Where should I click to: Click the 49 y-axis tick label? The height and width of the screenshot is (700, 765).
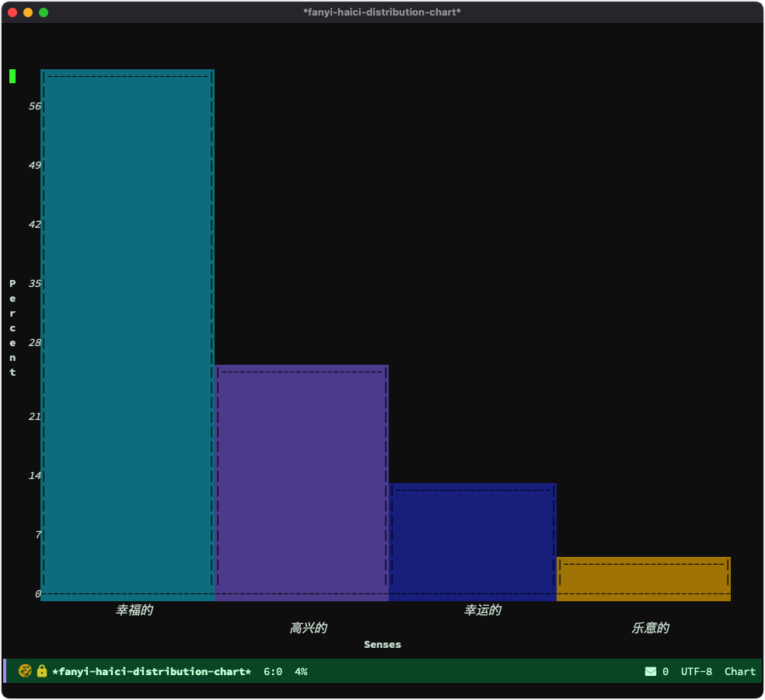point(35,165)
